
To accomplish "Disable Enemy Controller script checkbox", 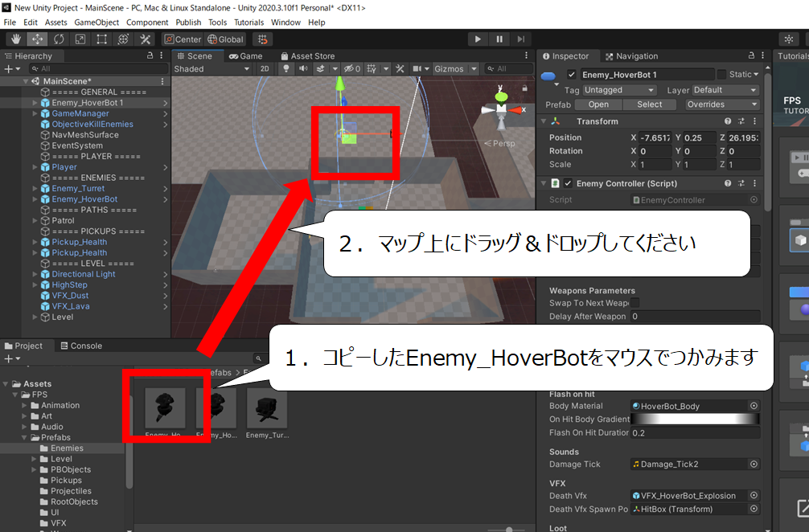I will click(568, 183).
